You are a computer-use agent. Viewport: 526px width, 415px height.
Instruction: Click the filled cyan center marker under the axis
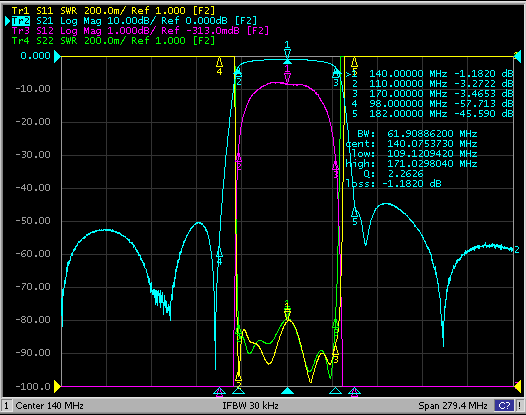point(287,391)
